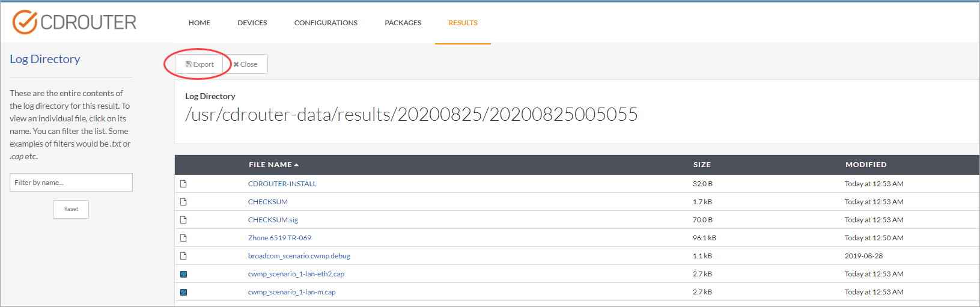Screen dimensions: 980x307
Task: Select the RESULTS tab
Action: (x=463, y=23)
